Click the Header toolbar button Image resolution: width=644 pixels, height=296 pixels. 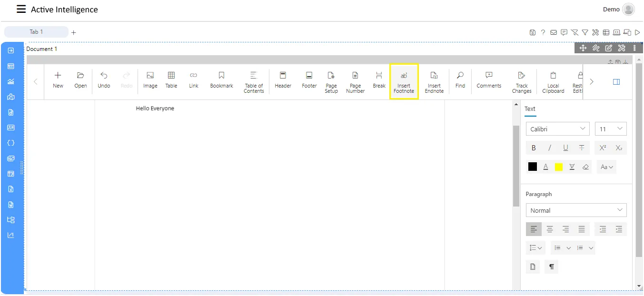tap(283, 80)
